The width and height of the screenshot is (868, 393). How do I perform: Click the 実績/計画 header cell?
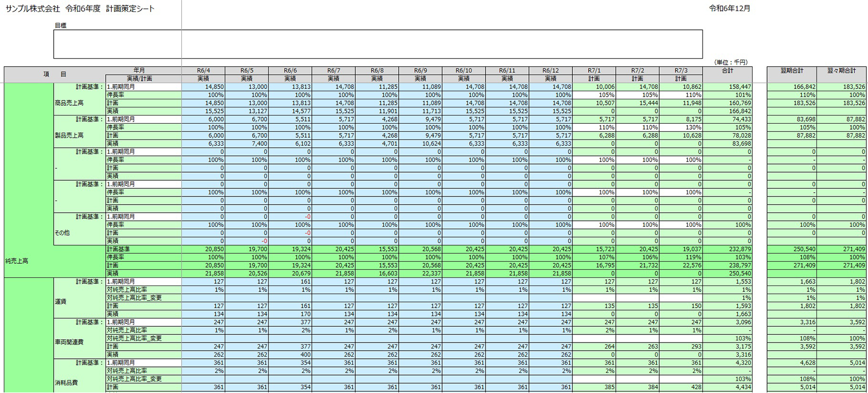pos(139,79)
